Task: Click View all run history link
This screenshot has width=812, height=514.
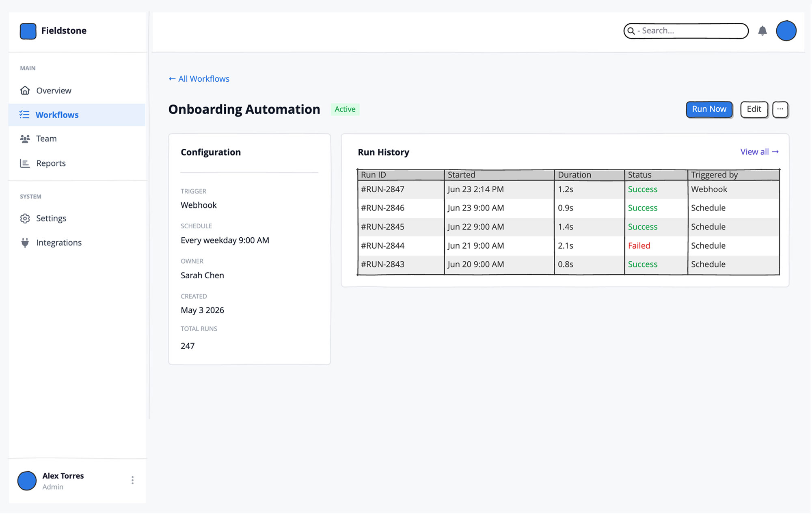Action: (759, 152)
